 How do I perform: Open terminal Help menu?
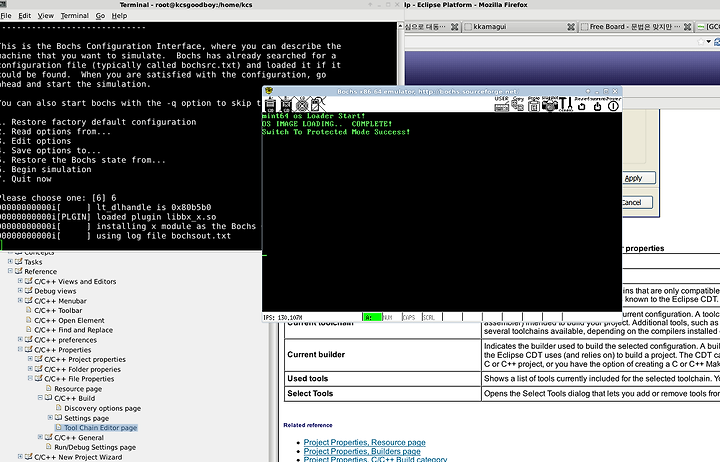click(x=119, y=16)
